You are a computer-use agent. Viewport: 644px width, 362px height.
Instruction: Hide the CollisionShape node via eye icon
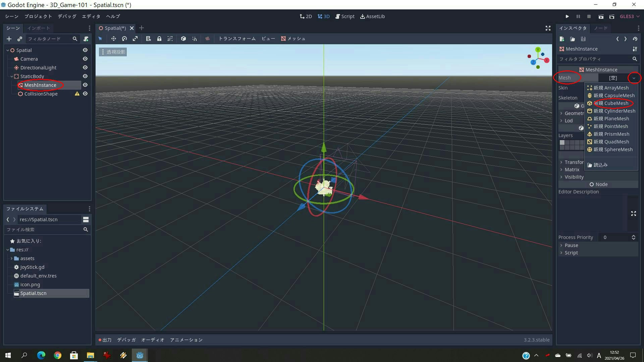85,94
